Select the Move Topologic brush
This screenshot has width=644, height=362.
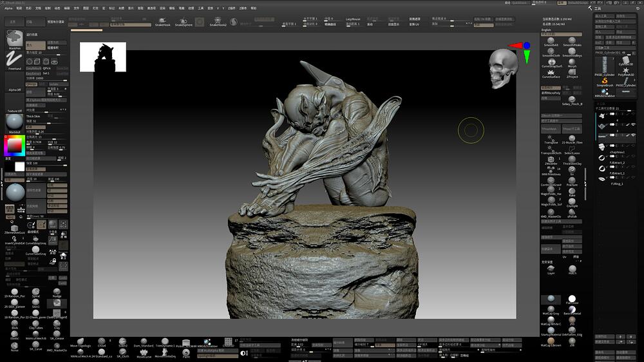click(80, 343)
